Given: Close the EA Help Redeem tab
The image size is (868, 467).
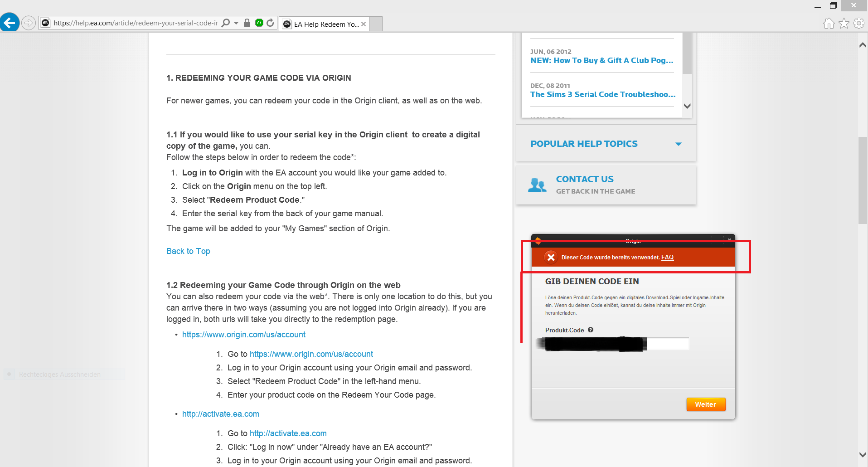Looking at the screenshot, I should pos(364,24).
